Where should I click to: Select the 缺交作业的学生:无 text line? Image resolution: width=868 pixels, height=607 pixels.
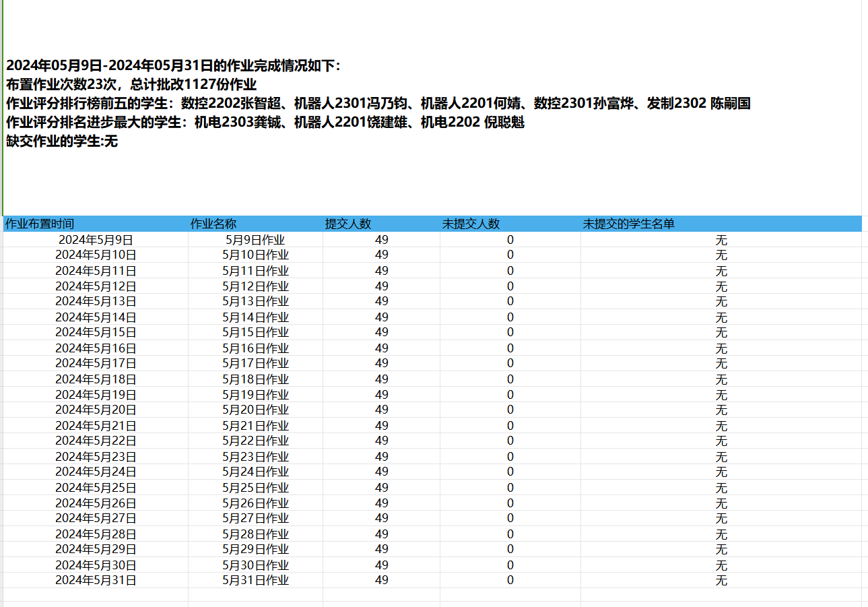click(x=62, y=141)
